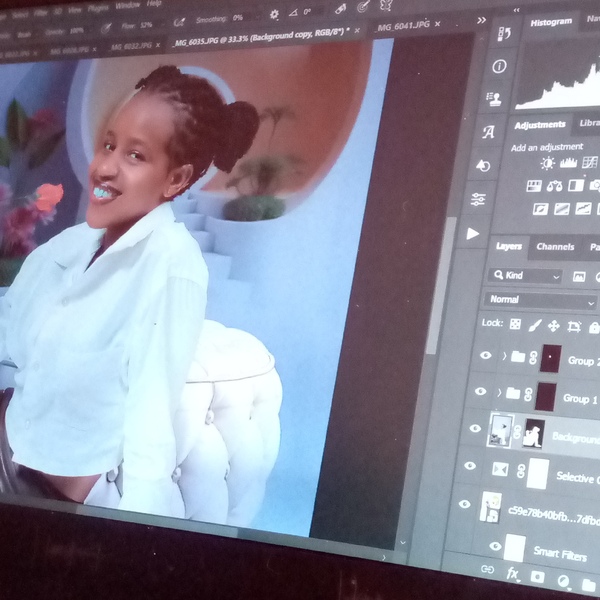Image resolution: width=600 pixels, height=600 pixels.
Task: Click the add layer mask button
Action: tap(537, 577)
